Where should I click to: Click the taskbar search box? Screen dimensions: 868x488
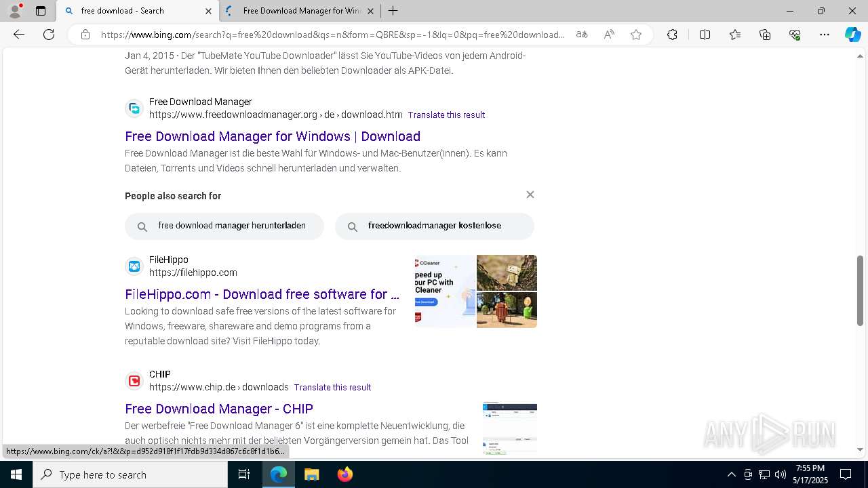click(x=130, y=474)
